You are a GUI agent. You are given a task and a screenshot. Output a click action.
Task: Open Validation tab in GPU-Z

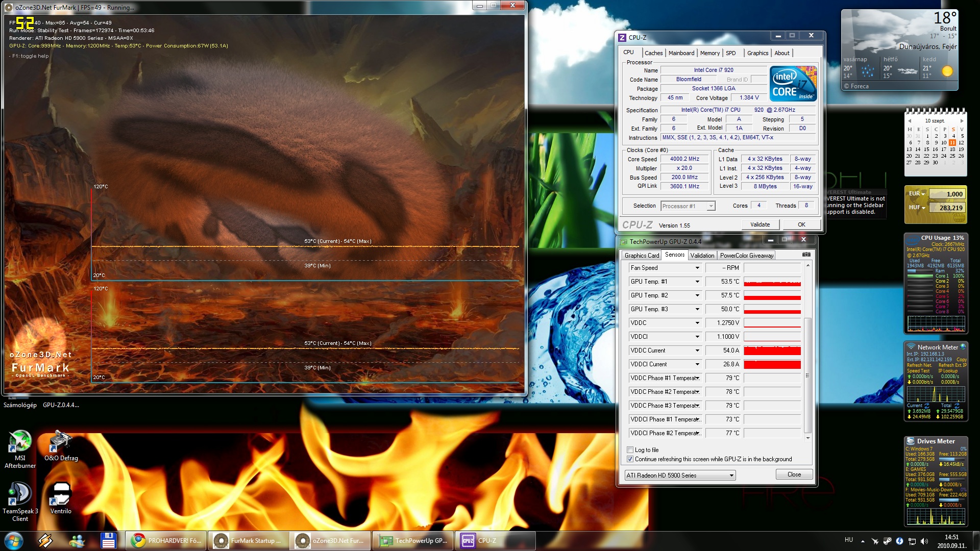click(702, 256)
